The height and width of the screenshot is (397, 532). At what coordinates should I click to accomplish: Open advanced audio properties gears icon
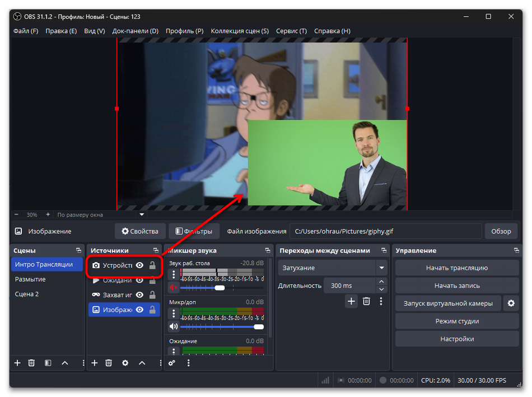coord(172,363)
